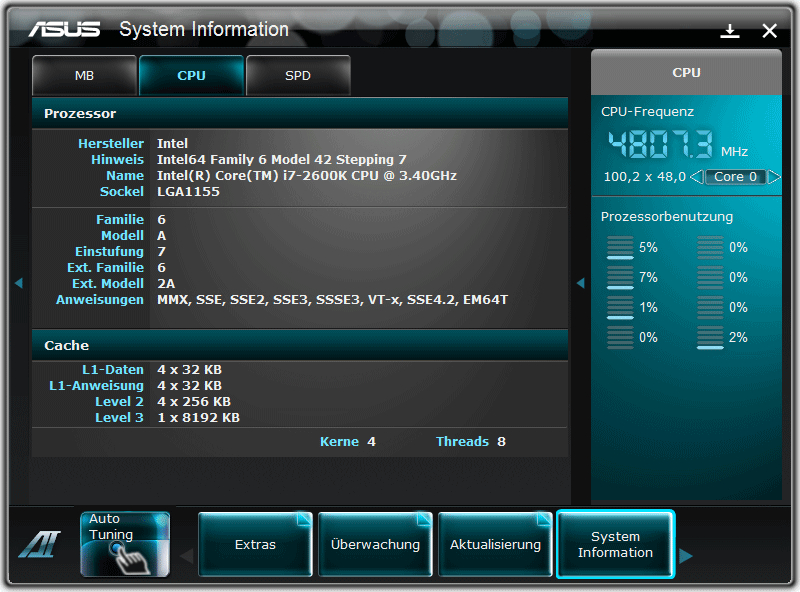Click the L1-Anweisung label
Image resolution: width=800 pixels, height=592 pixels.
(96, 386)
